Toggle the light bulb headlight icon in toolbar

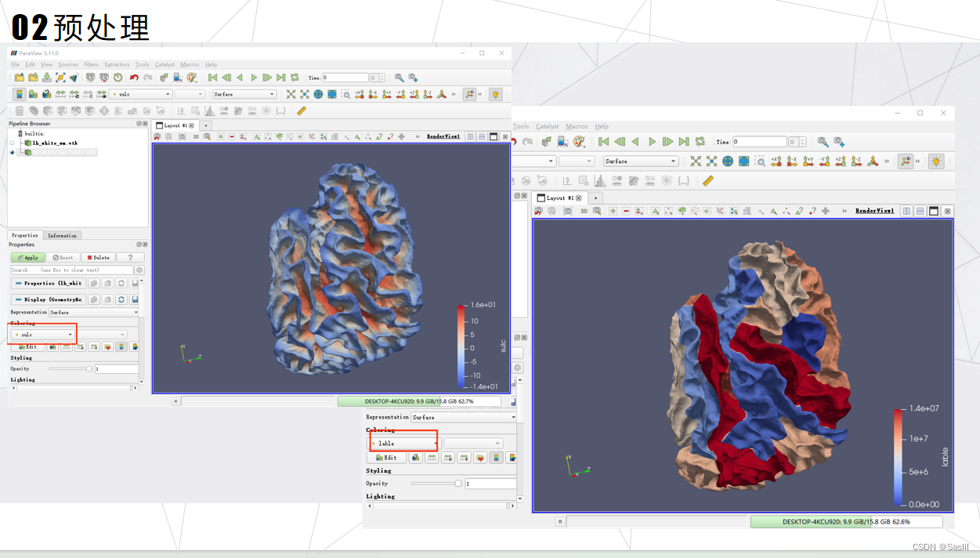(x=495, y=94)
